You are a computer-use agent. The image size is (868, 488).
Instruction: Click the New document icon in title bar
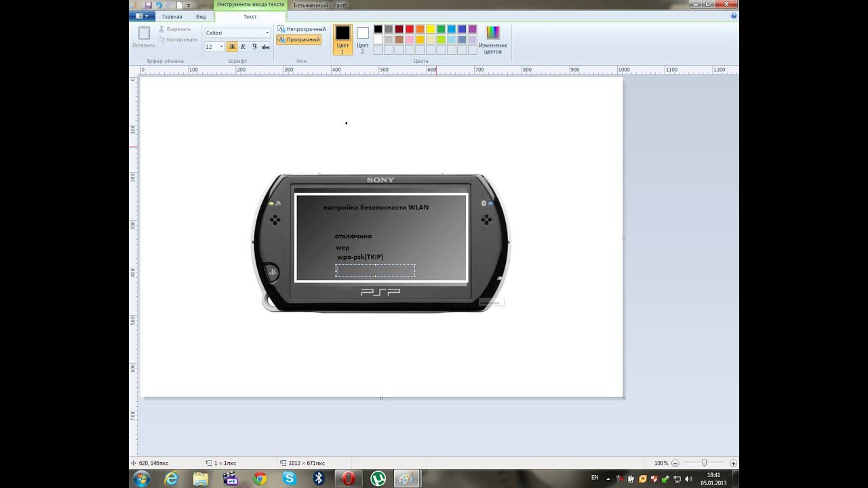click(180, 5)
